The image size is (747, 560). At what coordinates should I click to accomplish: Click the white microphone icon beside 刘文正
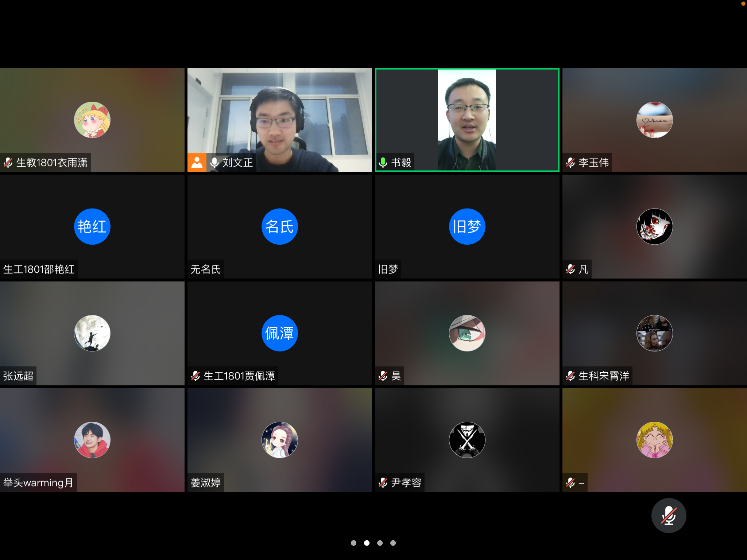(215, 163)
